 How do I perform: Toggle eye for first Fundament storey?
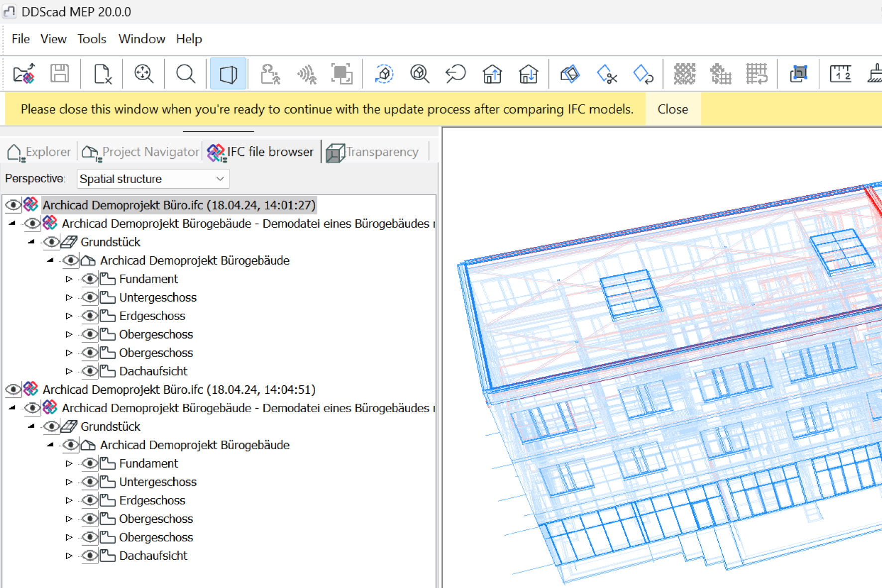pos(90,279)
